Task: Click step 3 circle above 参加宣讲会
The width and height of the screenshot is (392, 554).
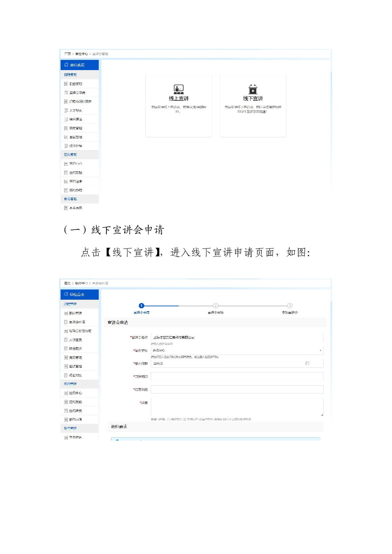Action: click(290, 306)
